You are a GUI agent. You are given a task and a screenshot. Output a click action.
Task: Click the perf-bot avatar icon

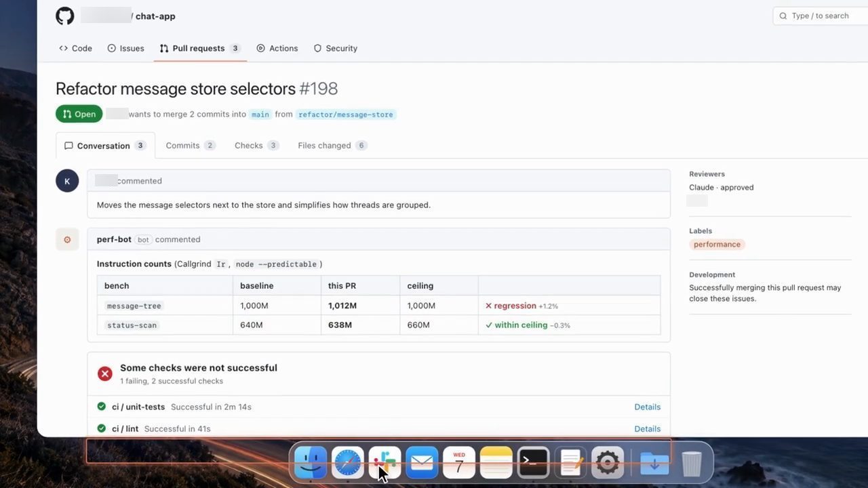pos(67,239)
